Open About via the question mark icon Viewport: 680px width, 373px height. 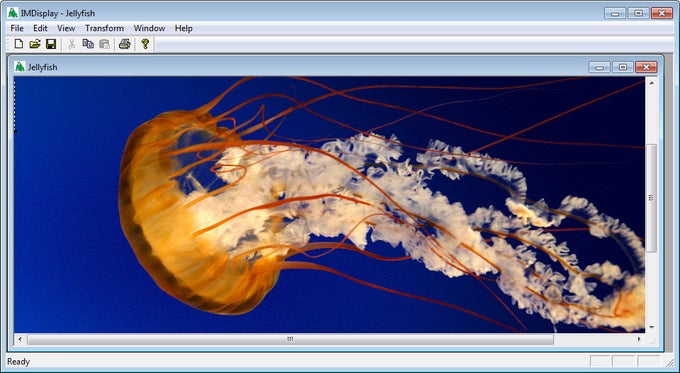(x=145, y=44)
